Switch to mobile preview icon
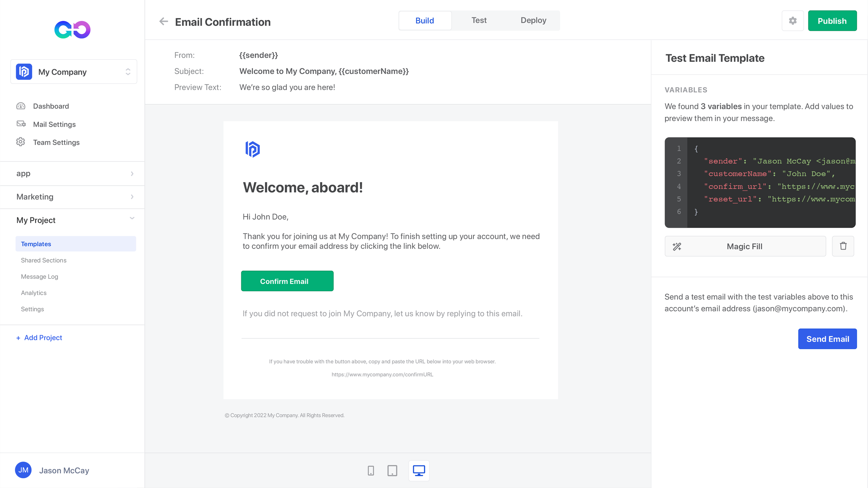Screen dimensions: 868x488 point(370,471)
